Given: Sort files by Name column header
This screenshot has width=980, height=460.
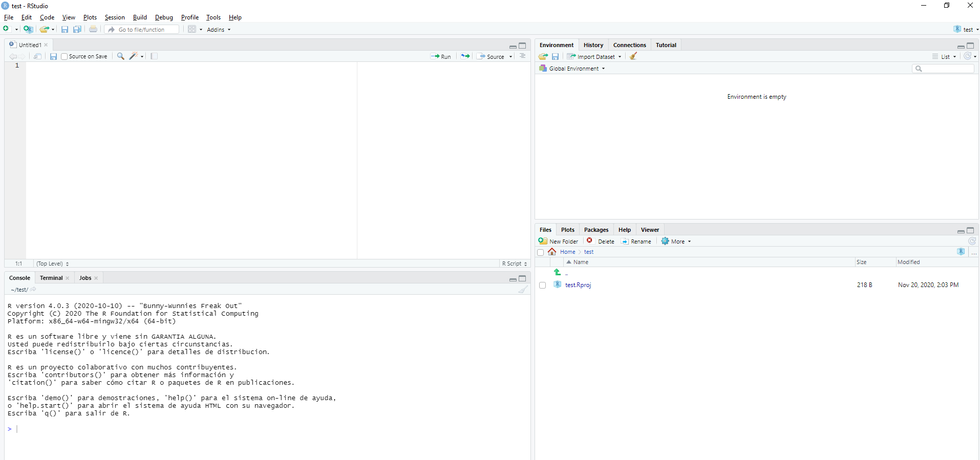Looking at the screenshot, I should point(581,262).
